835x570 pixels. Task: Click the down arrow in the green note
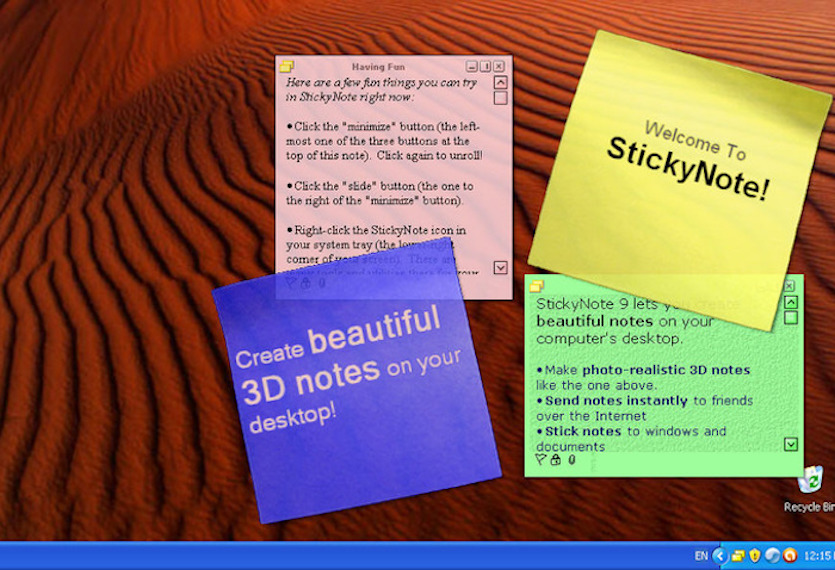click(x=791, y=444)
